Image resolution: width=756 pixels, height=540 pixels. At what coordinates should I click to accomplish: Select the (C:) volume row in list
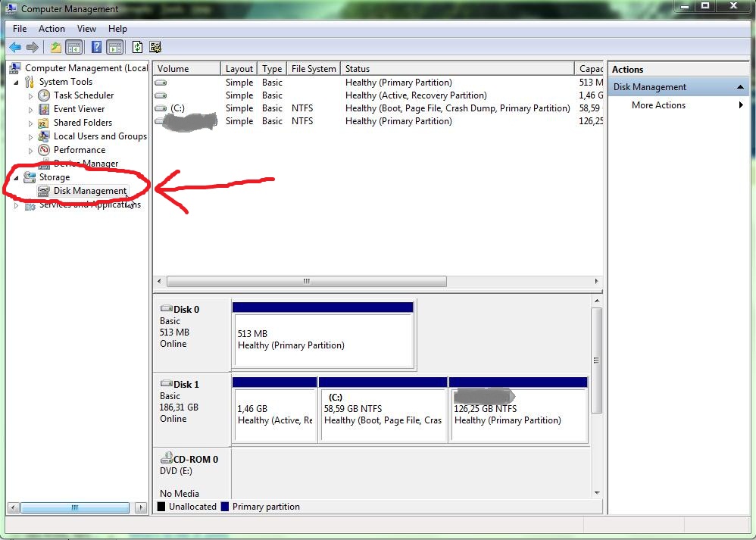379,108
